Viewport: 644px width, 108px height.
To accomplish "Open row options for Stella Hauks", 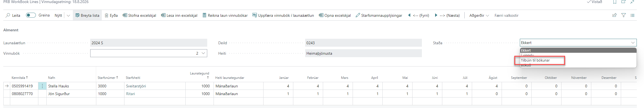I will click(x=42, y=86).
